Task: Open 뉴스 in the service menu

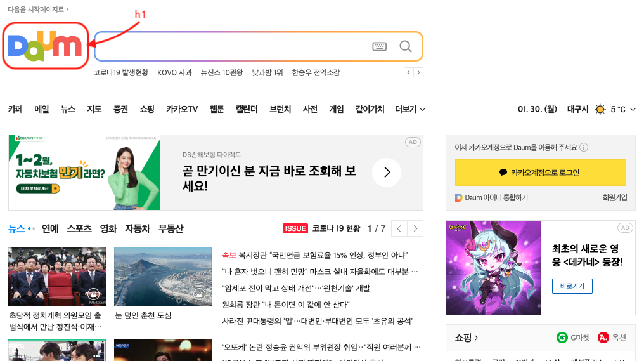Action: click(x=68, y=109)
